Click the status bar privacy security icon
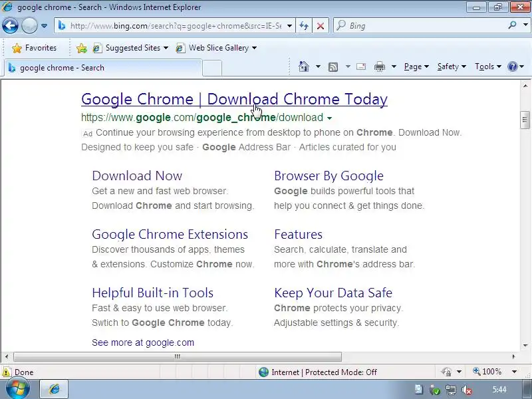 [x=446, y=372]
